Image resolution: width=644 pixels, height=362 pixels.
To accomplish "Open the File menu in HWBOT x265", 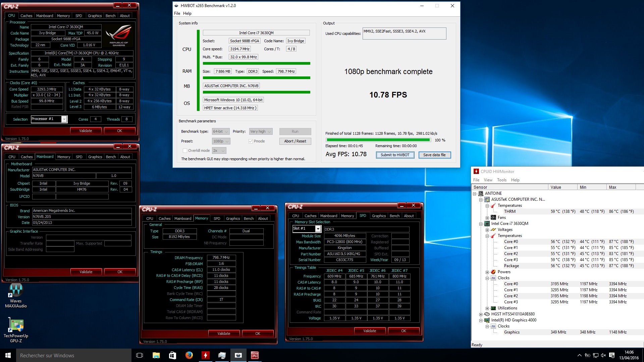I will click(177, 13).
